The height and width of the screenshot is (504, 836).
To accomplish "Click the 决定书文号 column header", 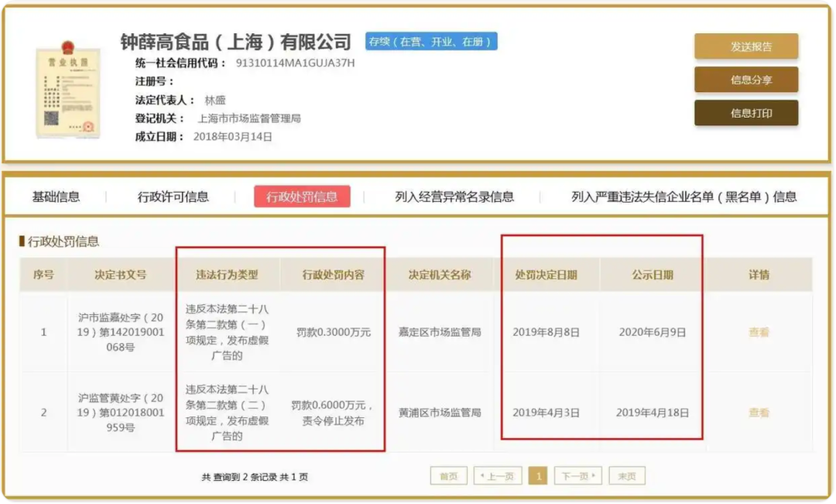I will point(121,275).
